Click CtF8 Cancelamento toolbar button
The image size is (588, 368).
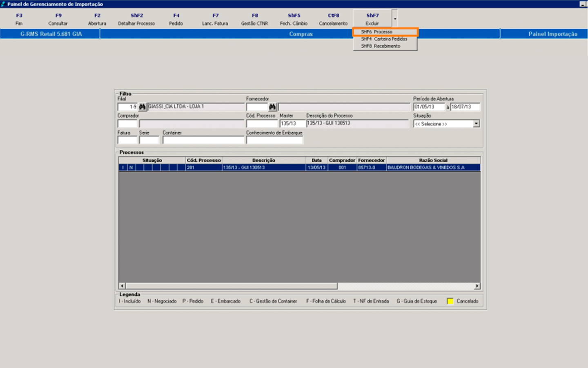tap(333, 19)
